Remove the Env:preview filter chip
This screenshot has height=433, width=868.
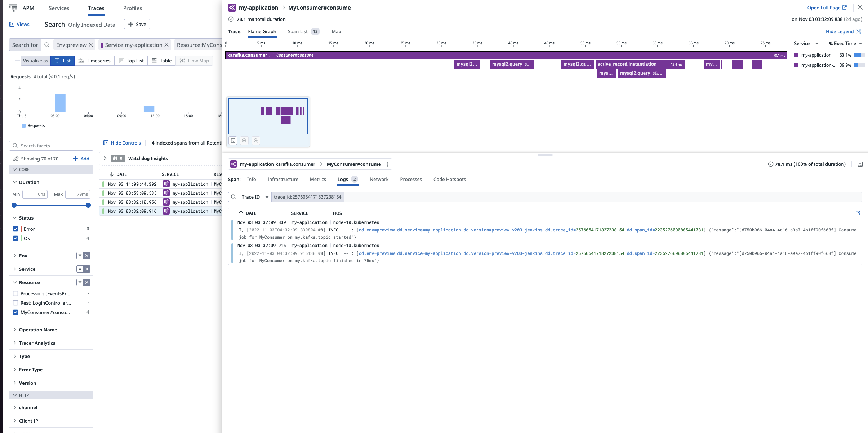click(x=91, y=45)
